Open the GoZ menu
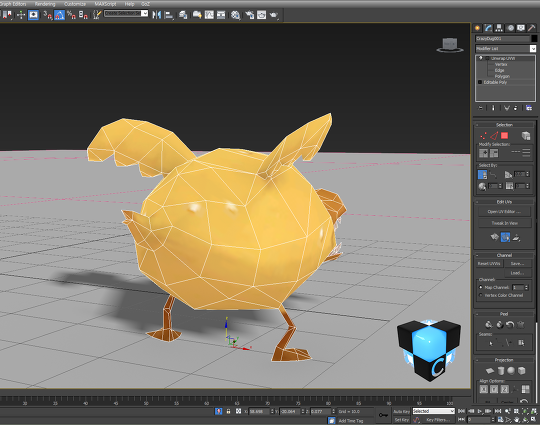 point(145,4)
